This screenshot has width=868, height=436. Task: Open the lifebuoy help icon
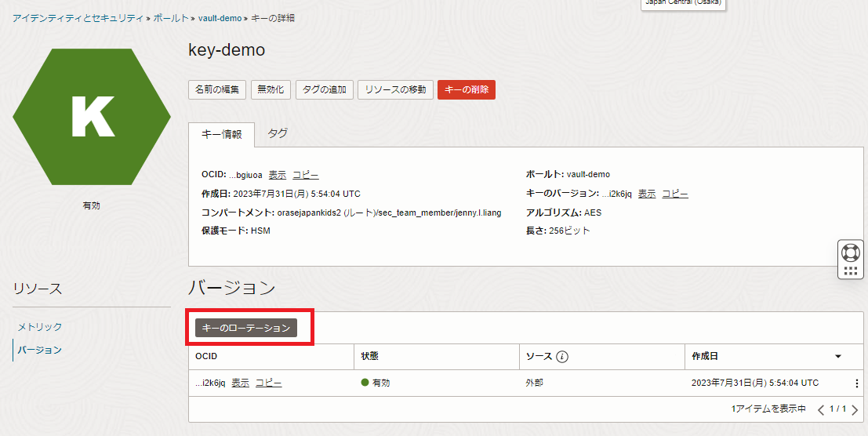click(x=851, y=253)
